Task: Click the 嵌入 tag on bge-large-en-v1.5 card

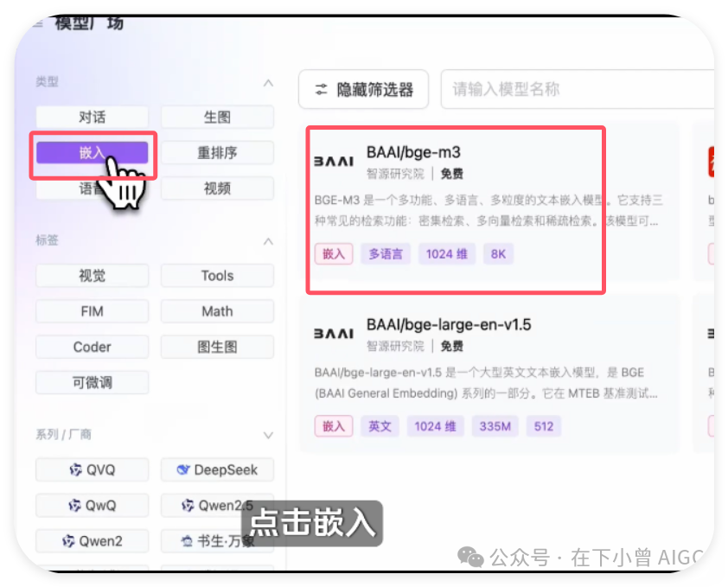Action: point(334,426)
